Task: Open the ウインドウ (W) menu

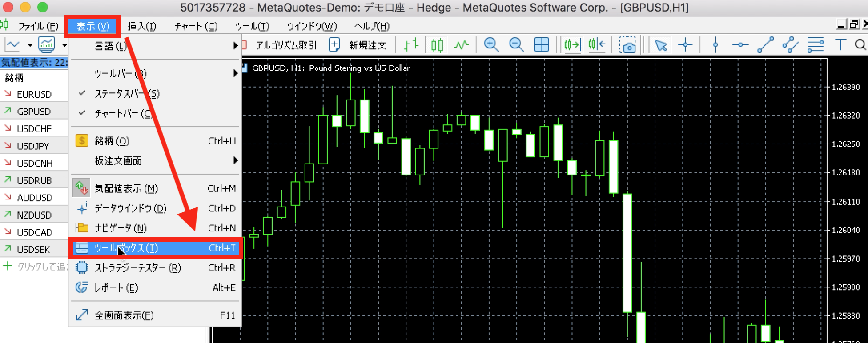Action: [x=312, y=26]
